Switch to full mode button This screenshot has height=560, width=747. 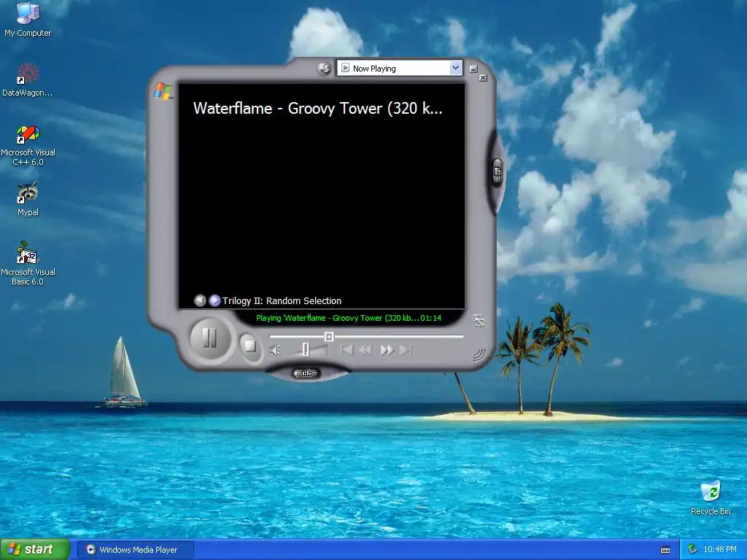(x=479, y=321)
